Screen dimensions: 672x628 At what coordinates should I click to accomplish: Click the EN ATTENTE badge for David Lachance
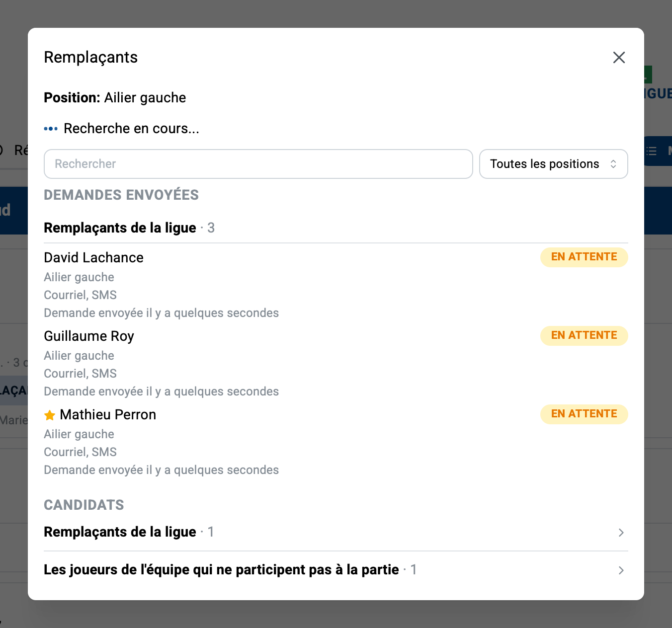584,257
